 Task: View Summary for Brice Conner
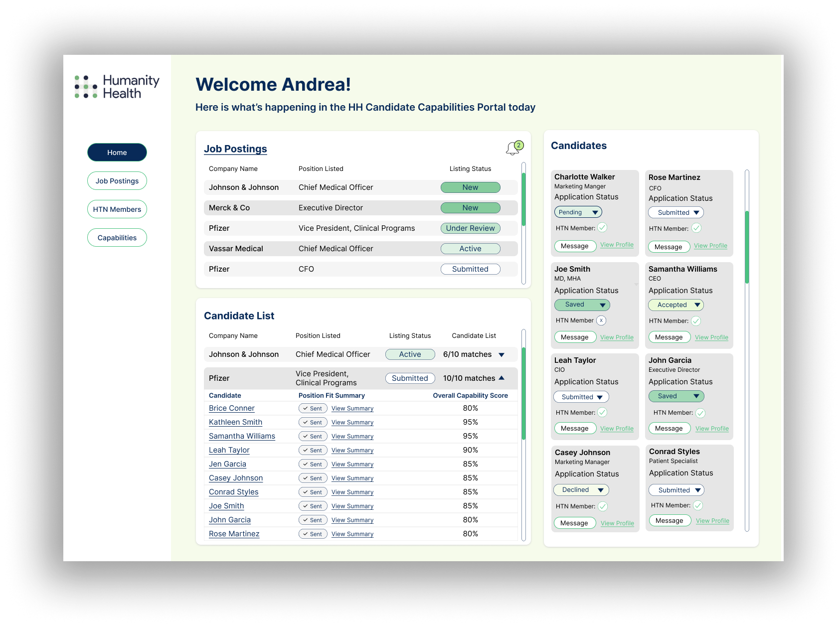pyautogui.click(x=352, y=408)
